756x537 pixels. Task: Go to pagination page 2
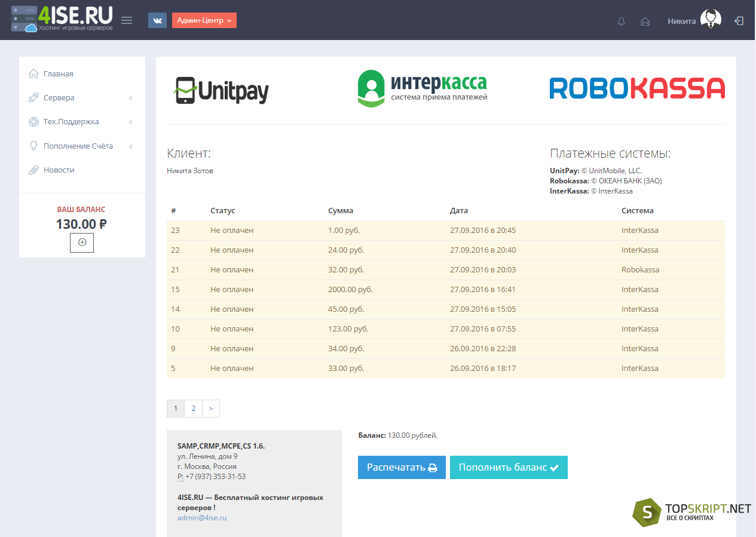(193, 409)
